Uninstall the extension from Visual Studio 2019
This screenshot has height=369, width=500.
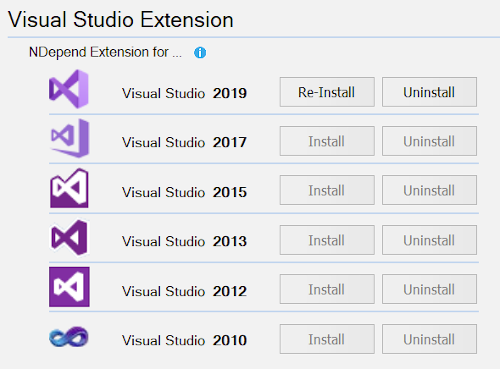(429, 92)
